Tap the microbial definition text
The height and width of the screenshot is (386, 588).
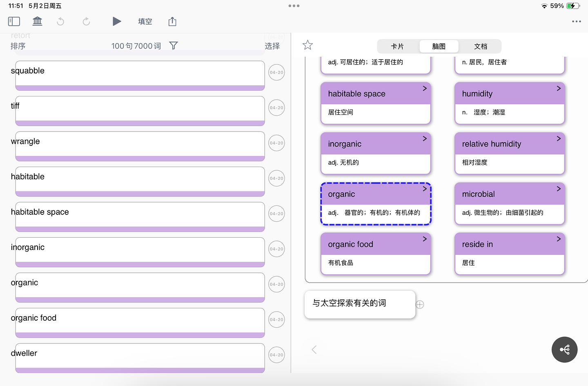click(503, 213)
